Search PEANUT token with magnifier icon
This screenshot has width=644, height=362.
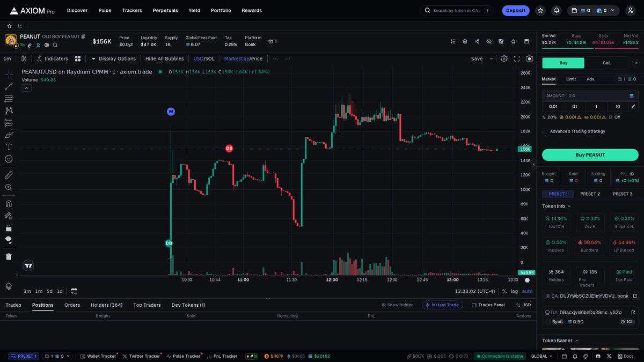(55, 45)
